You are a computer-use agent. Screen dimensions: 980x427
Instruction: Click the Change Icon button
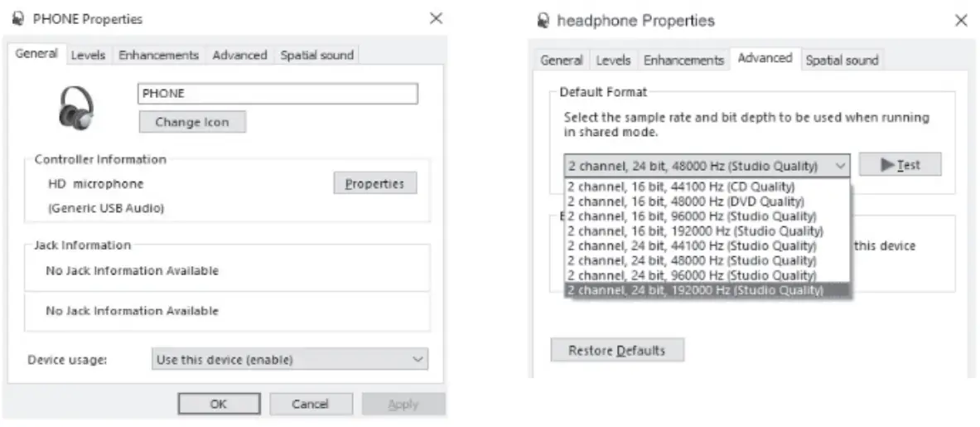tap(191, 122)
